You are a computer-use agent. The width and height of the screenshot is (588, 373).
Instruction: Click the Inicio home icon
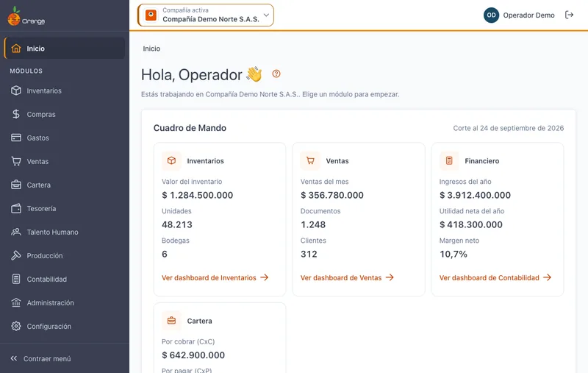tap(16, 49)
